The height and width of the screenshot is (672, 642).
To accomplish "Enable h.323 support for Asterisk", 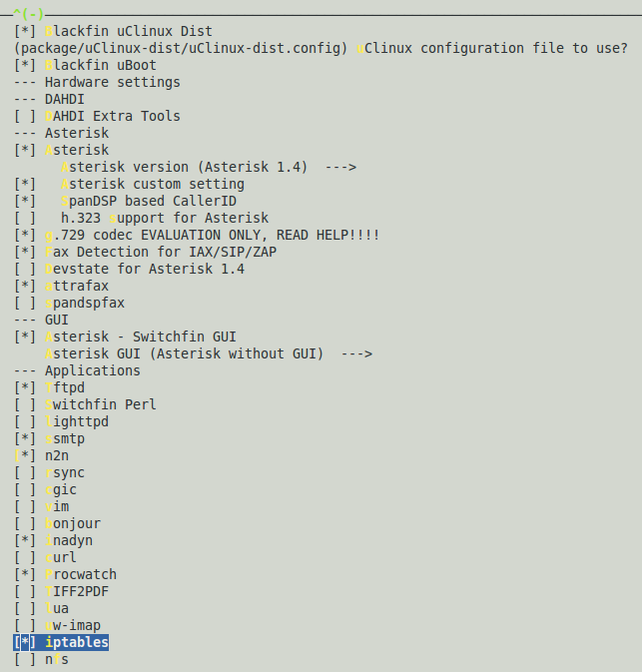I will [25, 218].
